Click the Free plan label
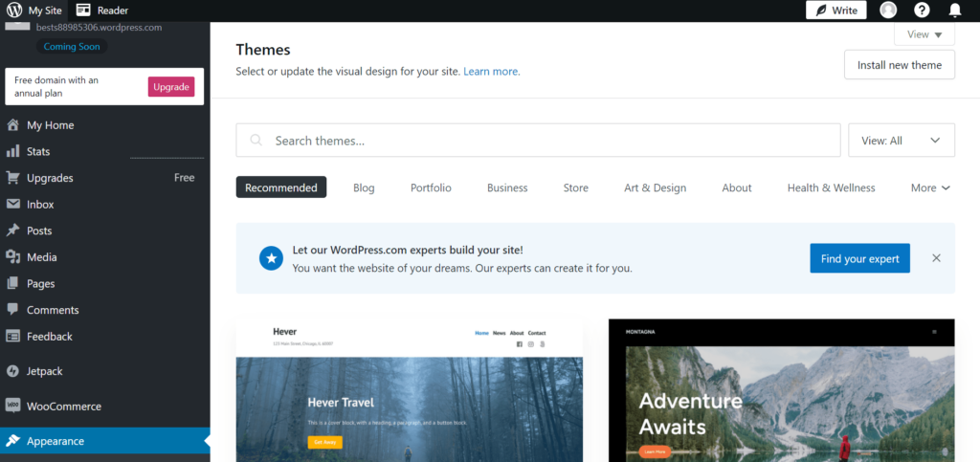The width and height of the screenshot is (980, 462). [x=185, y=178]
